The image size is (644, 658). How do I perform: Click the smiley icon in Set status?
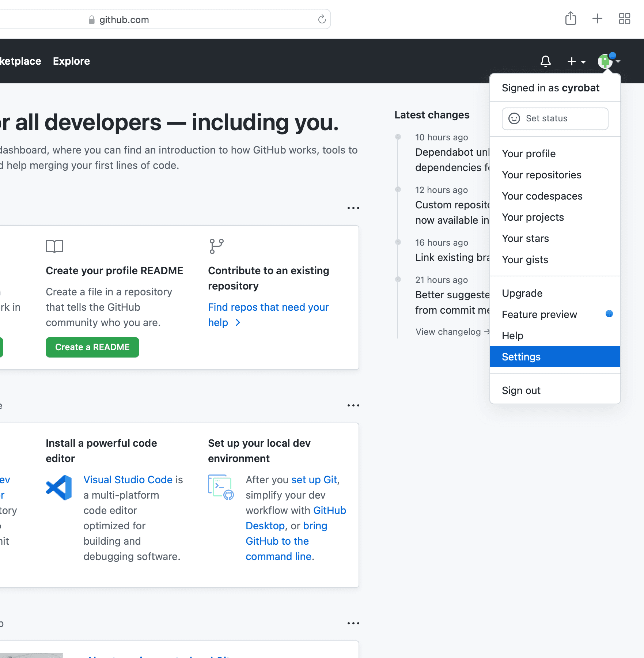click(x=514, y=118)
